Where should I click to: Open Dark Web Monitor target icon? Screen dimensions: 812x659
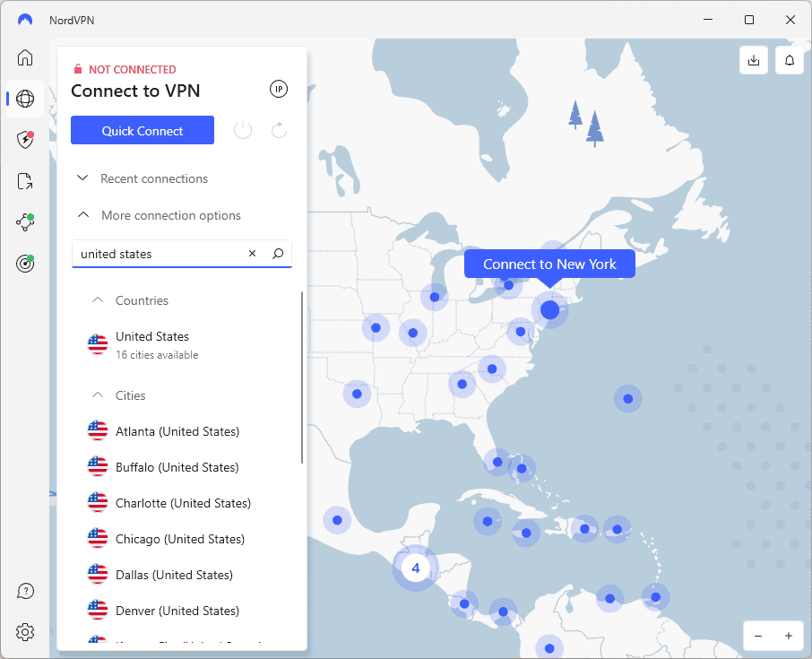click(x=25, y=264)
